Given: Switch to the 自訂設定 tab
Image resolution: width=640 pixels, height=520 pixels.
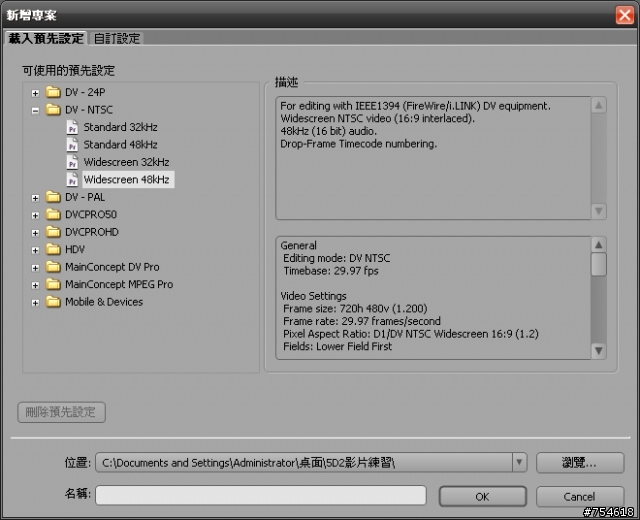Looking at the screenshot, I should [117, 39].
